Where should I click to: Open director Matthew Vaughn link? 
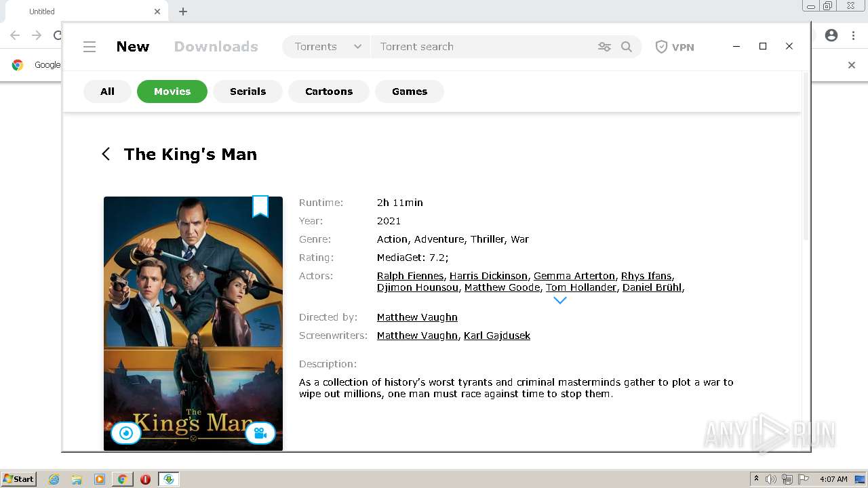[417, 317]
